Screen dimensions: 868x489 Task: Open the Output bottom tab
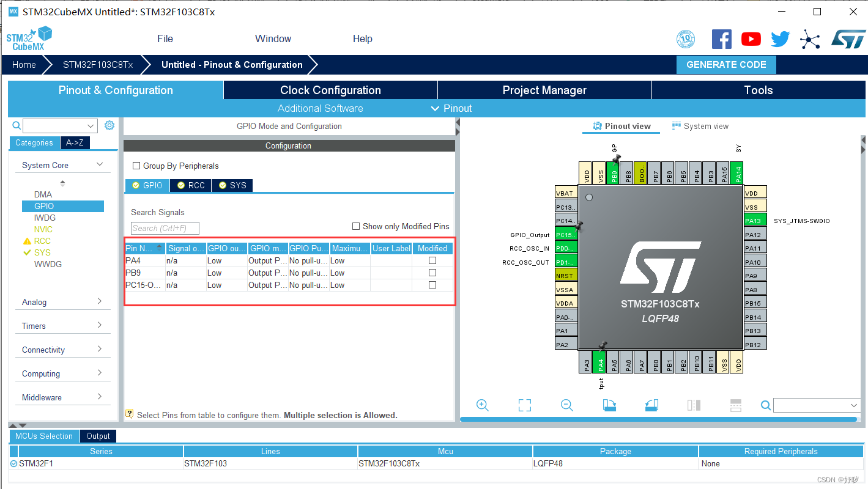98,436
